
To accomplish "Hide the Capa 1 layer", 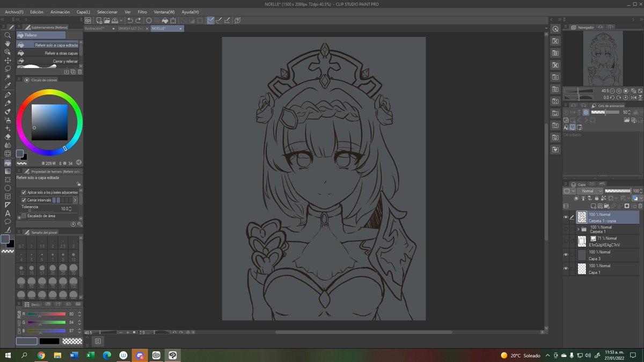I will 566,268.
